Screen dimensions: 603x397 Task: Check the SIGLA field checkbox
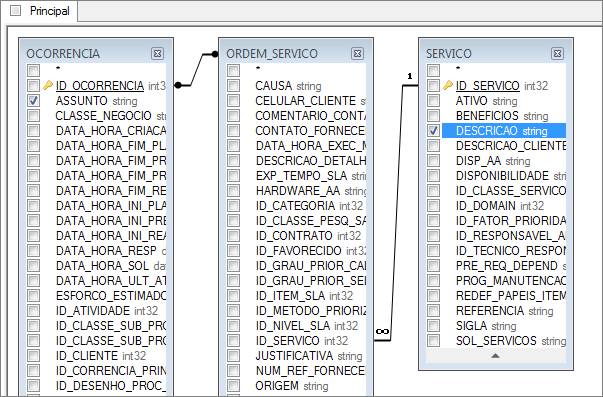(x=433, y=326)
